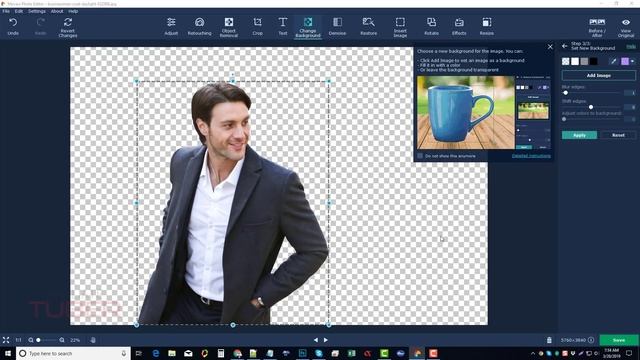
Task: Click the zoom out magnifier icon
Action: point(31,340)
